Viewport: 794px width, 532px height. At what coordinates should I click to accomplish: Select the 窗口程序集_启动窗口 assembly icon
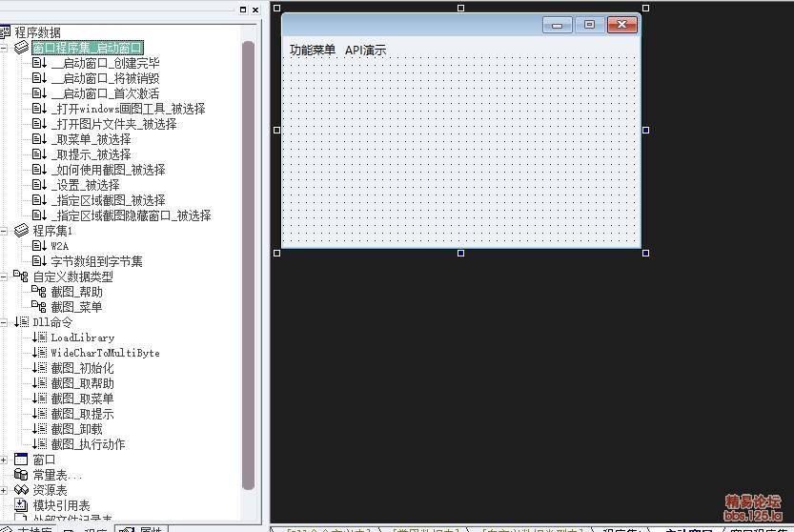[22, 48]
